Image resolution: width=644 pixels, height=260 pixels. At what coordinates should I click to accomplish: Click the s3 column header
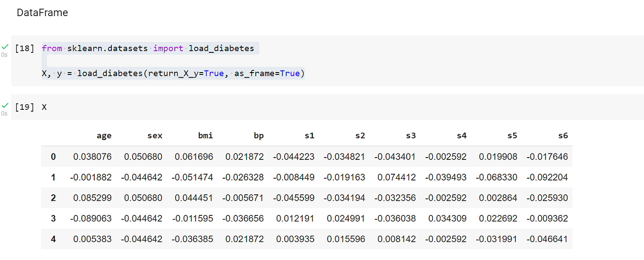[x=411, y=136]
